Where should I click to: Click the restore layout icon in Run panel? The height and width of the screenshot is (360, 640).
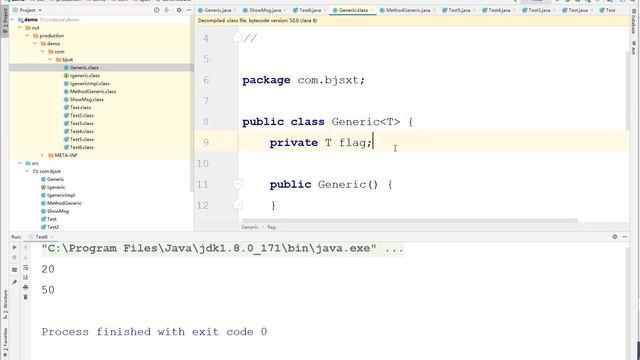14,270
